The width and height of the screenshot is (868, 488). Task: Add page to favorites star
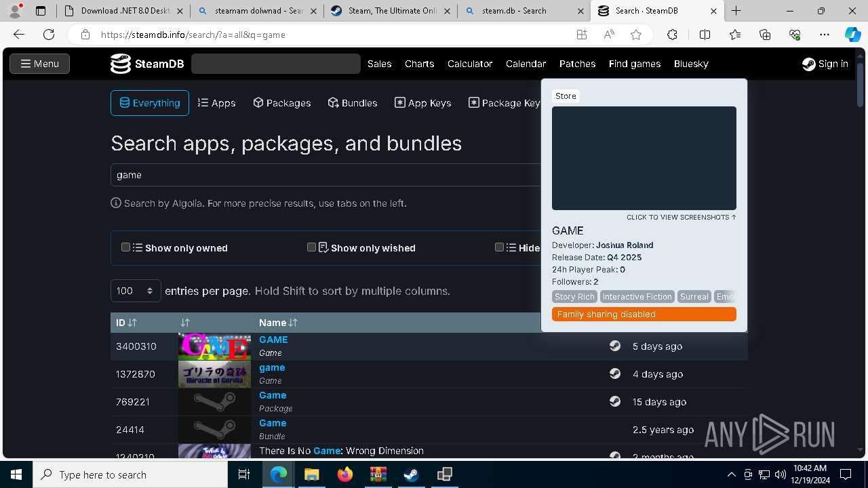coord(635,35)
